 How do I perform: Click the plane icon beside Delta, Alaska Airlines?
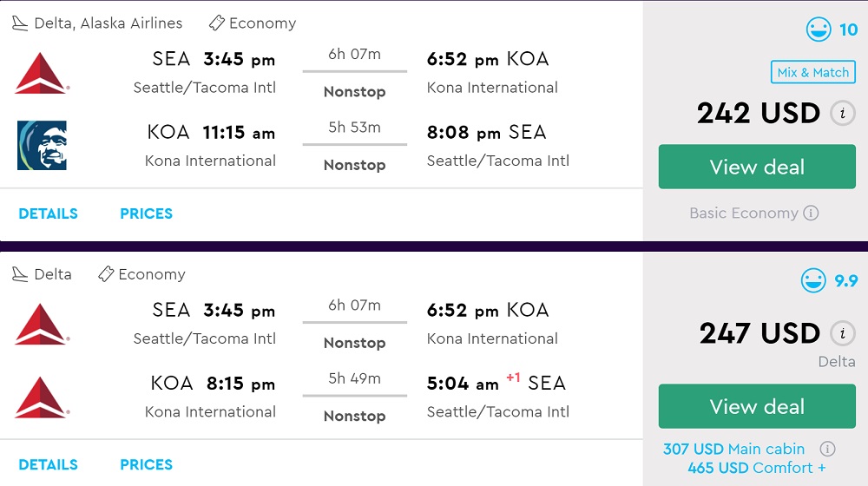pyautogui.click(x=20, y=23)
